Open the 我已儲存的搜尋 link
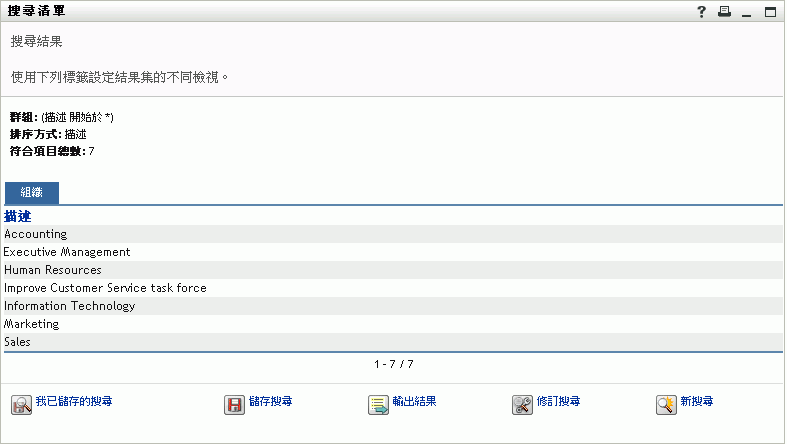This screenshot has width=787, height=444. tap(73, 402)
